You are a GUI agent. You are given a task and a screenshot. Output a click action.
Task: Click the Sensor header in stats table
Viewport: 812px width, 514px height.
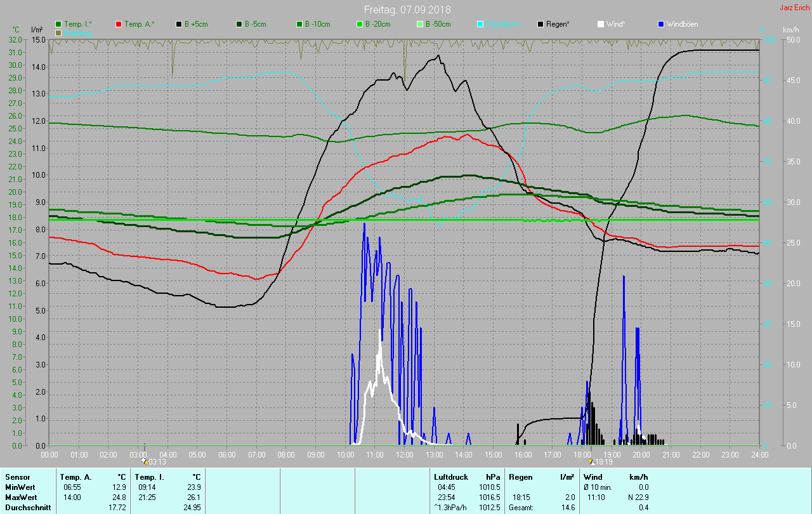(17, 477)
